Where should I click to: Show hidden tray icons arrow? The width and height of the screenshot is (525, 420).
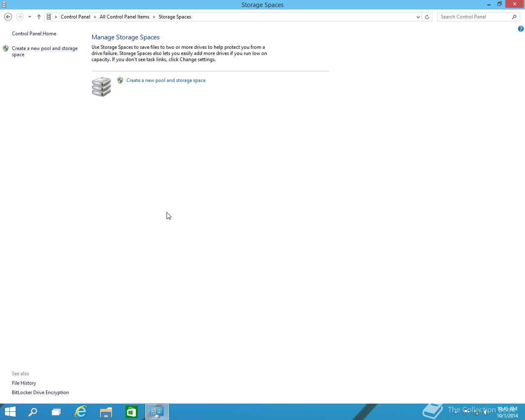(x=456, y=412)
